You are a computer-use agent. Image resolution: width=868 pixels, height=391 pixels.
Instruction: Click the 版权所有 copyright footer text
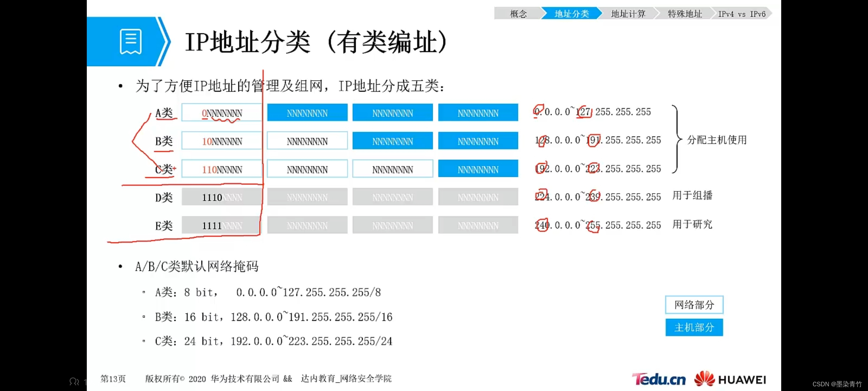pyautogui.click(x=268, y=379)
